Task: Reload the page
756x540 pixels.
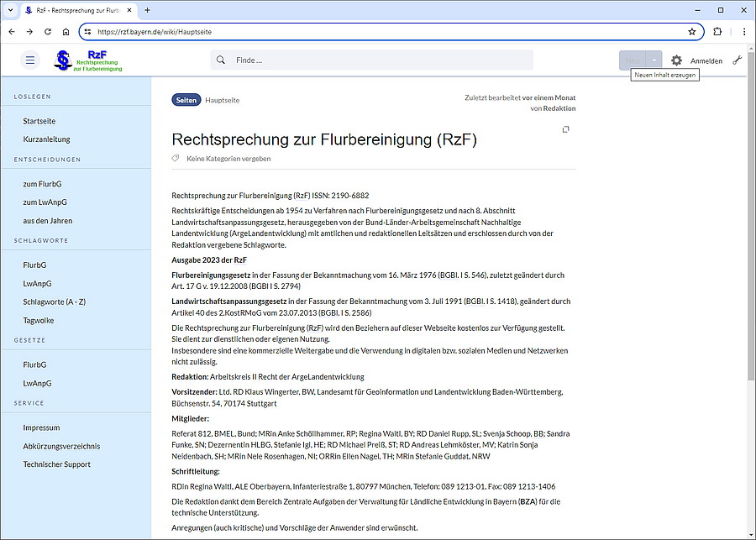Action: coord(48,32)
